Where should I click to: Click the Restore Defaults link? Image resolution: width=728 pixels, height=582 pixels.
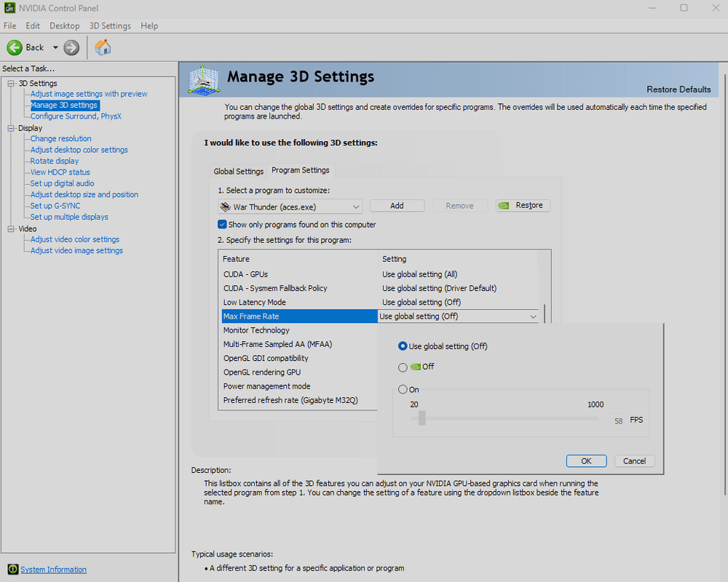678,89
